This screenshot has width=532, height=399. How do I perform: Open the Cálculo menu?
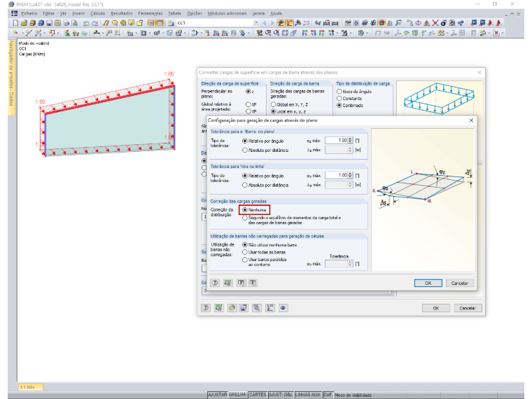click(98, 13)
